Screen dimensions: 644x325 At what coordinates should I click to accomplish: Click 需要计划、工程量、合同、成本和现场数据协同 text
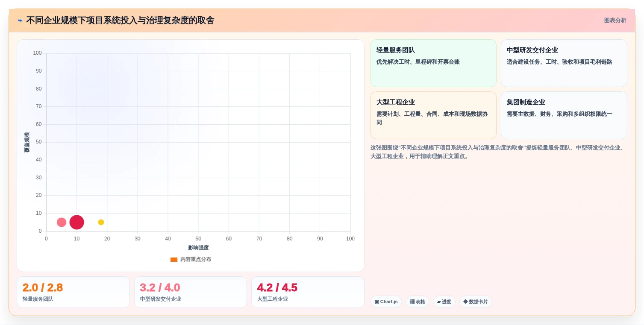(432, 118)
